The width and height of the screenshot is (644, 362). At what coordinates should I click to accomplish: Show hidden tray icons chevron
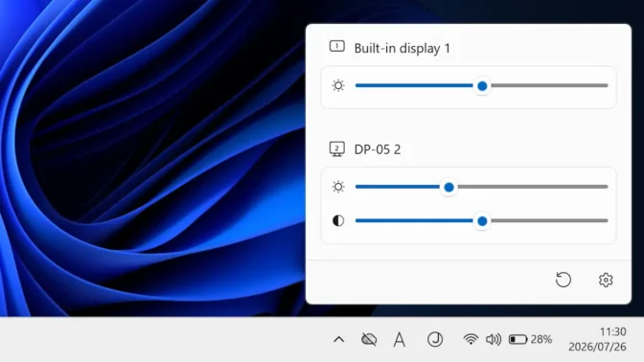point(339,339)
